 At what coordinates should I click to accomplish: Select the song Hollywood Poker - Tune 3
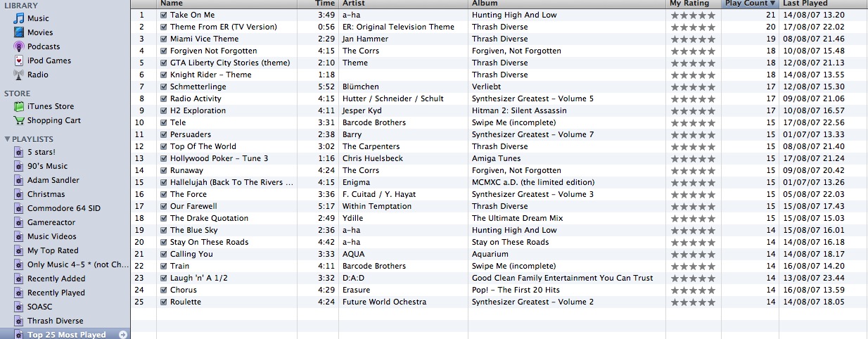click(x=219, y=158)
